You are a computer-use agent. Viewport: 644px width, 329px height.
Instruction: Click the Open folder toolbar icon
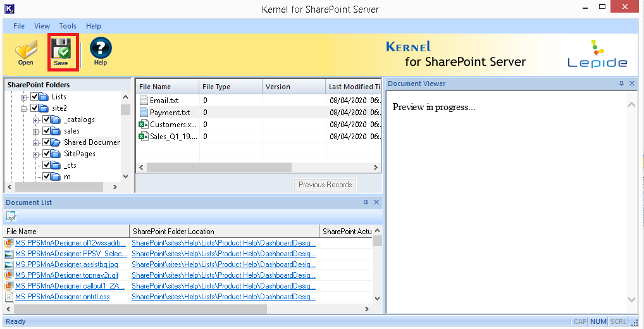point(26,50)
